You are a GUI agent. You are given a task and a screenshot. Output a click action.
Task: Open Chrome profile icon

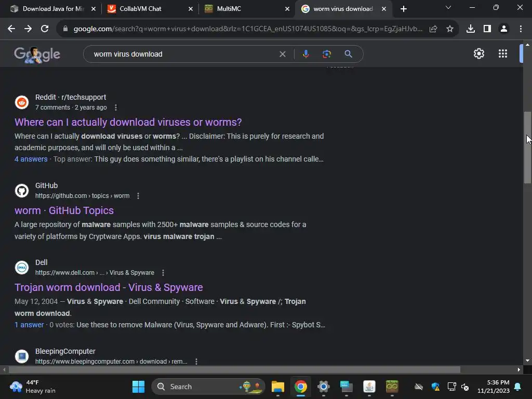click(504, 29)
